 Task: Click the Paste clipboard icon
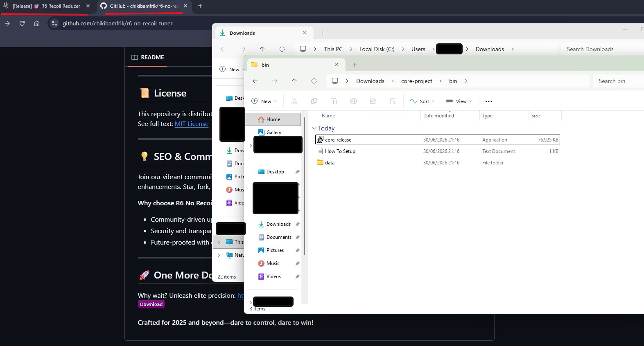point(334,101)
